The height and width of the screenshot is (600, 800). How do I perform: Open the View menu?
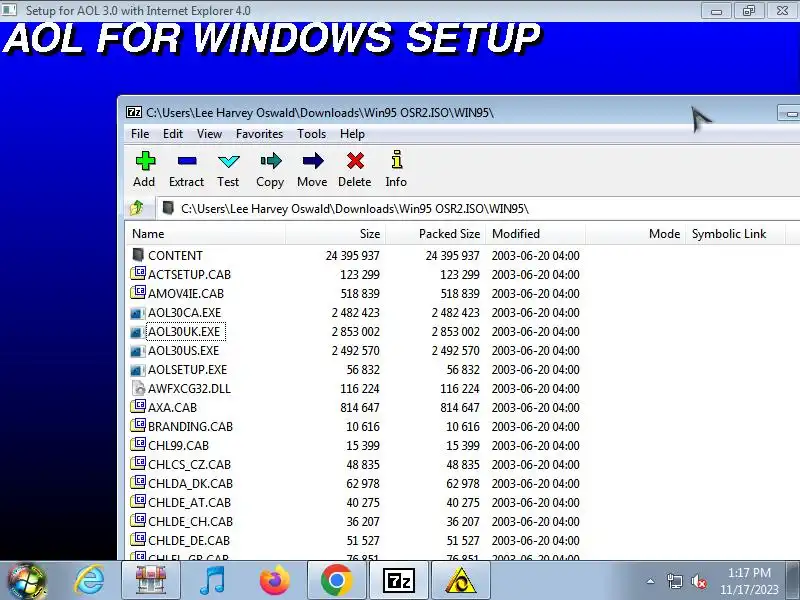(x=209, y=134)
